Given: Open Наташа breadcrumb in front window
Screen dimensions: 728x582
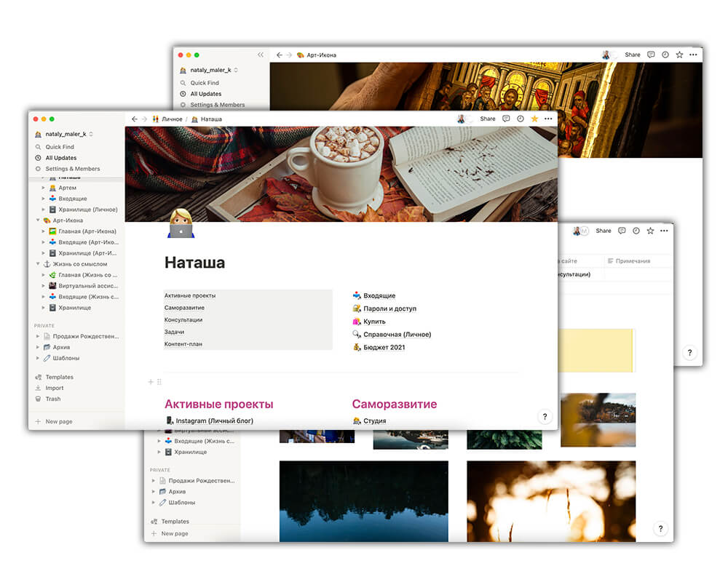Looking at the screenshot, I should coord(207,119).
